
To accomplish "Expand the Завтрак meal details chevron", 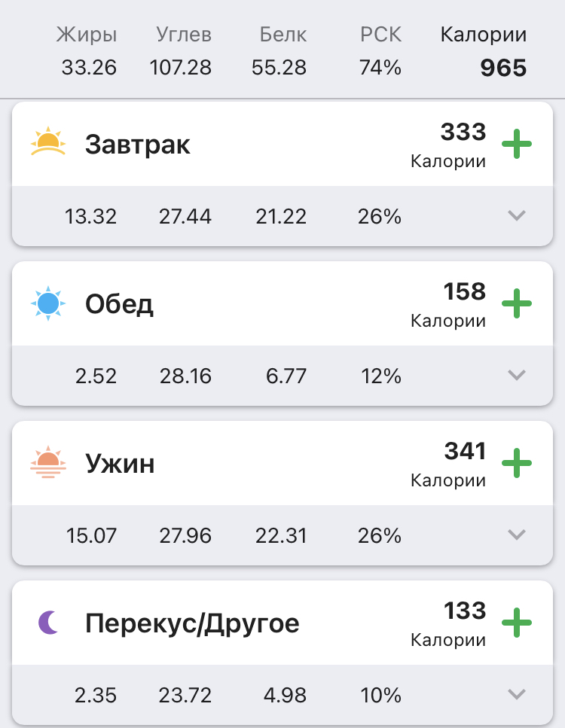I will click(x=516, y=216).
